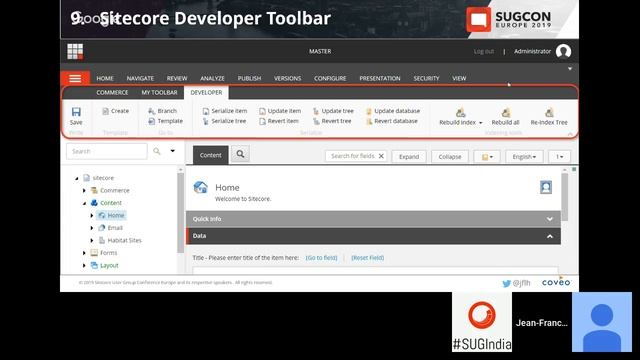Go to Template
640x360 pixels.
165,121
